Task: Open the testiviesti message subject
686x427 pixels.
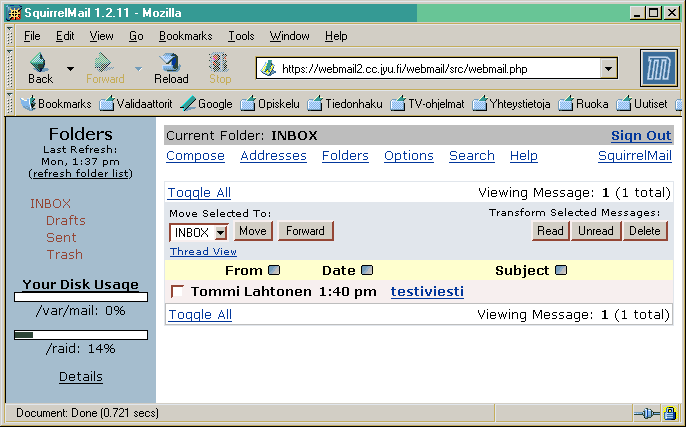Action: [x=427, y=291]
